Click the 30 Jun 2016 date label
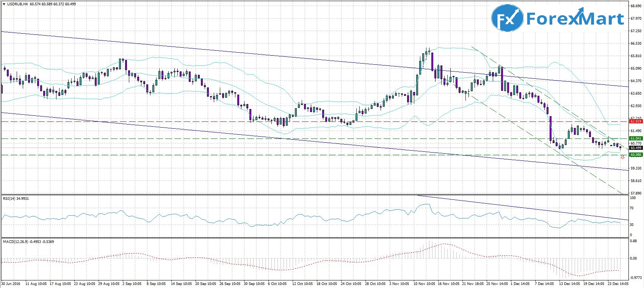This screenshot has width=644, height=288. (10, 283)
